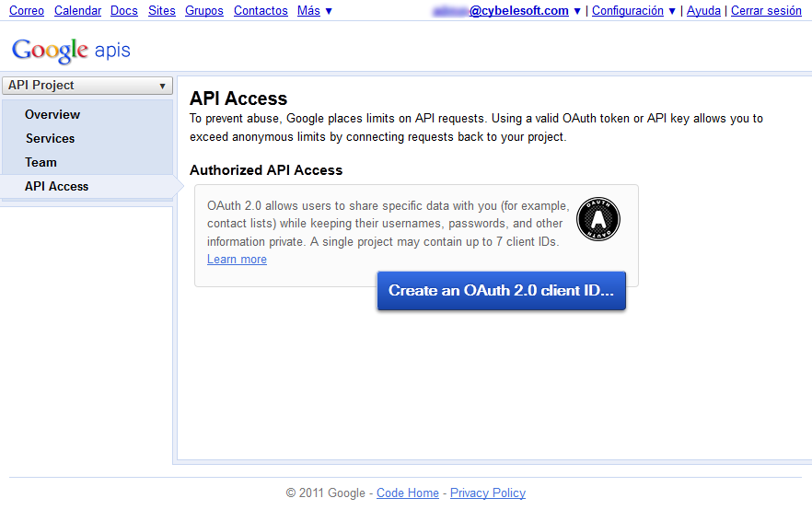Click the OAuth logo icon
Screen dimensions: 812x510
[598, 219]
